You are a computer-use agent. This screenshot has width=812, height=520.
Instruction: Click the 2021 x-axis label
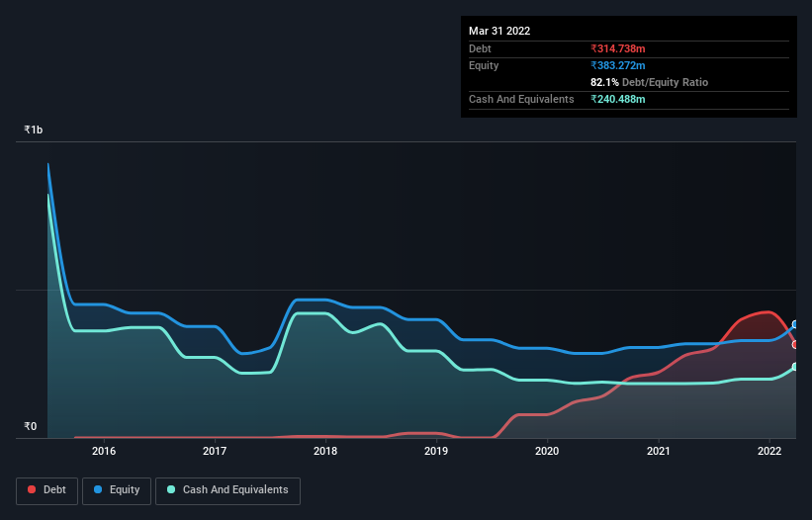[658, 451]
